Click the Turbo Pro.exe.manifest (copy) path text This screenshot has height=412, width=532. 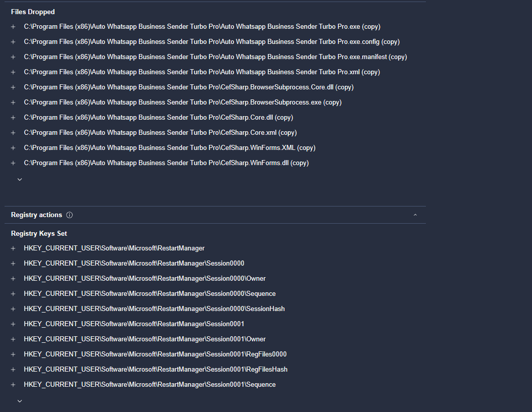(x=215, y=57)
